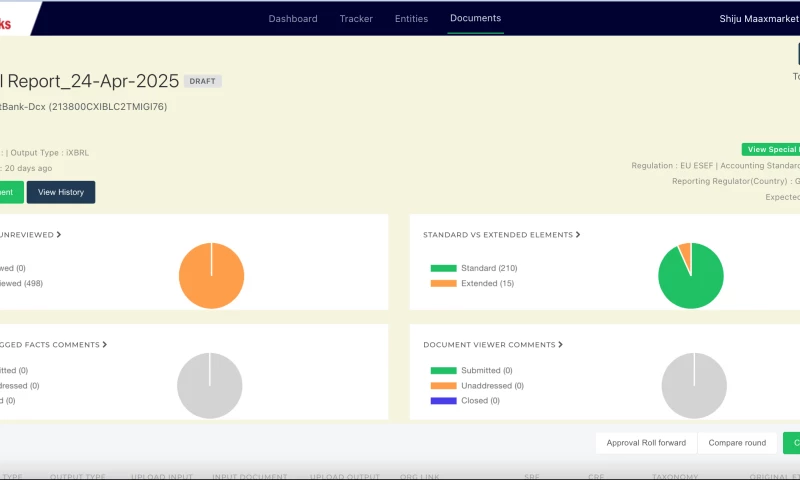
Task: Click the Closed (0) legend label
Action: click(481, 401)
